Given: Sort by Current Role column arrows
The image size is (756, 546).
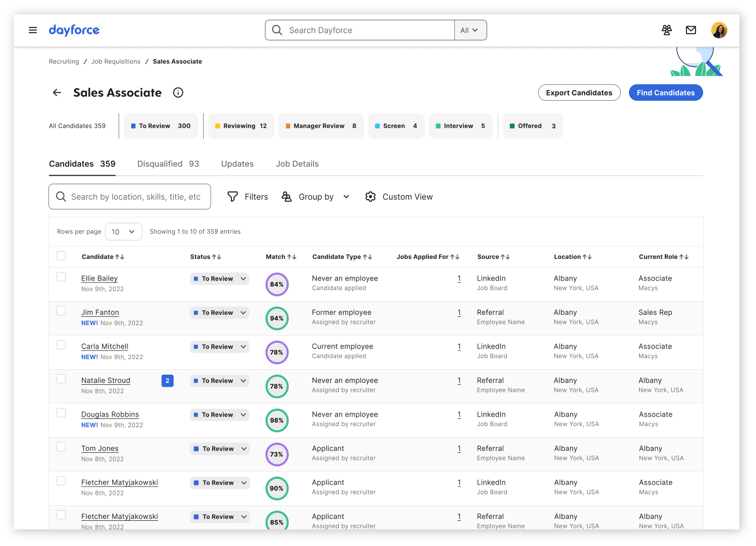Looking at the screenshot, I should pyautogui.click(x=684, y=257).
